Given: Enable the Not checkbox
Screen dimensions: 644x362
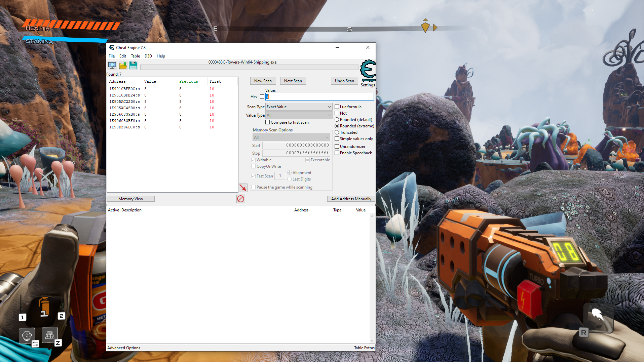Looking at the screenshot, I should 337,113.
